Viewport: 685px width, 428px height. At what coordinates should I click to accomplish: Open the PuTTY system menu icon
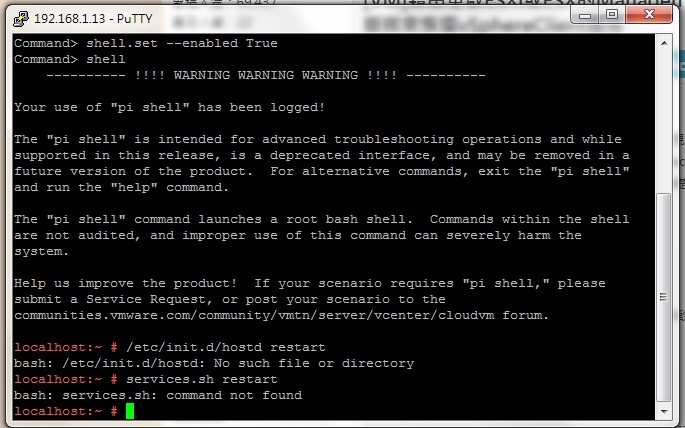[x=21, y=18]
